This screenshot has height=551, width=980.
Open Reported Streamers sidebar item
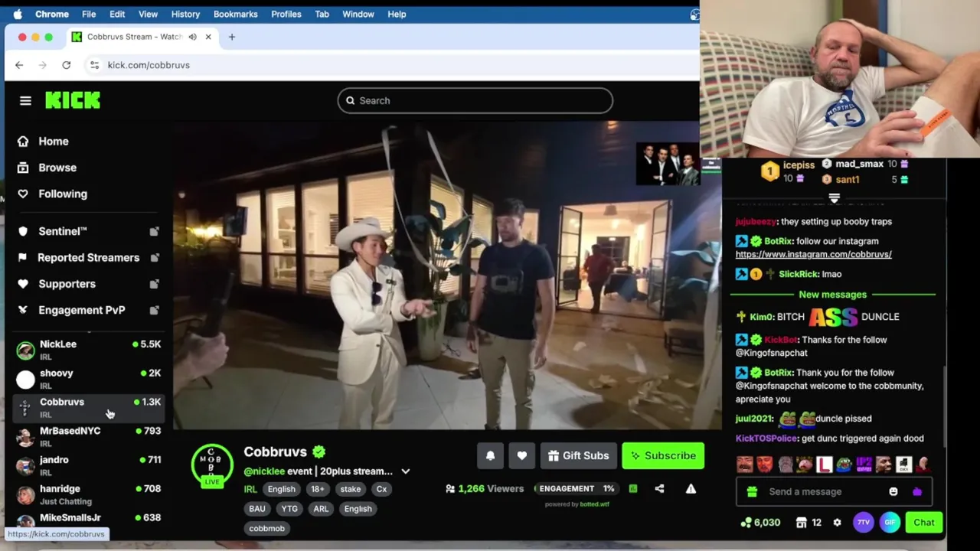coord(88,258)
